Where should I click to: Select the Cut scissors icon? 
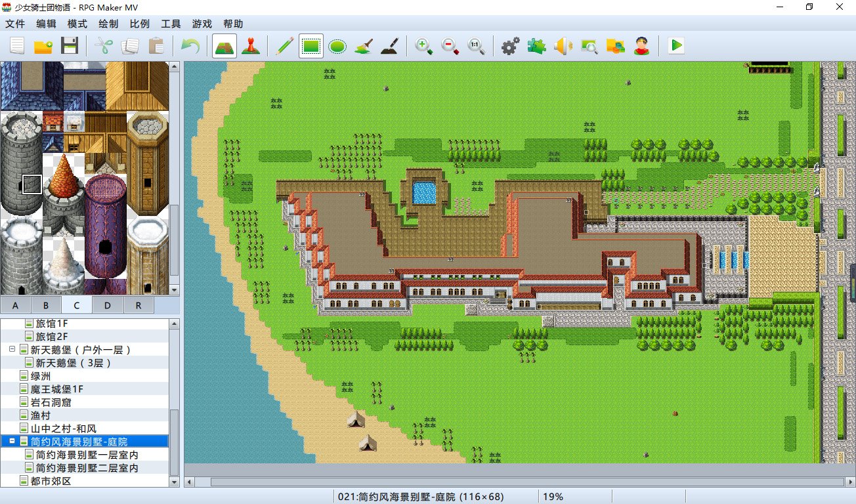[x=104, y=46]
